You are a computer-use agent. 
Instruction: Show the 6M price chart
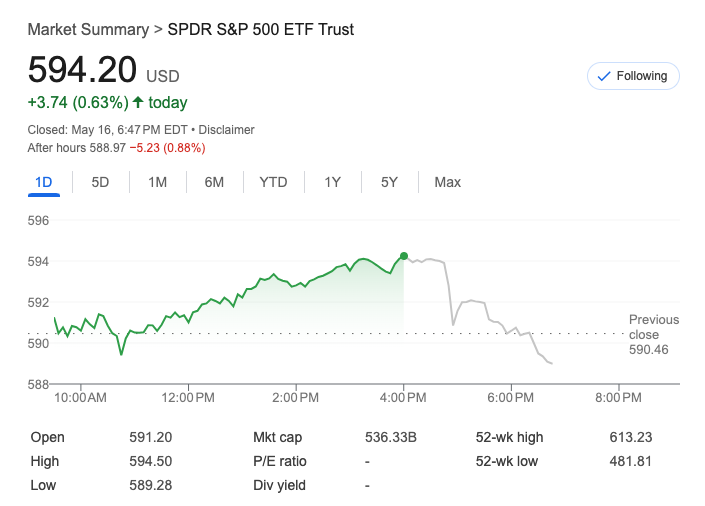(x=214, y=182)
